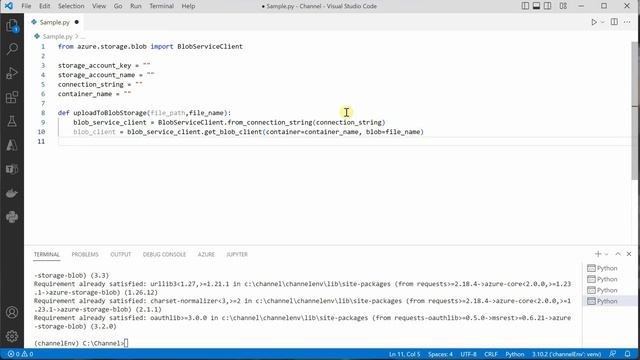This screenshot has height=360, width=640.
Task: Split the editor to the right
Action: pos(614,22)
